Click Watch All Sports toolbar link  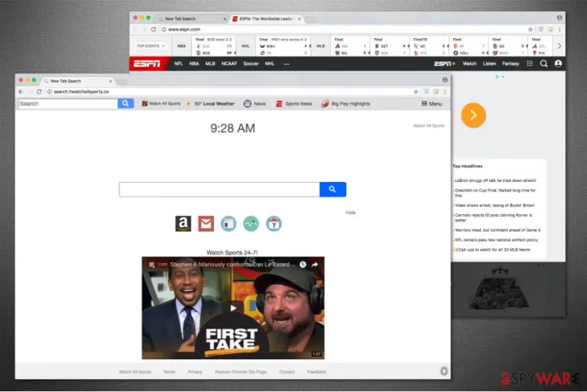[x=161, y=104]
